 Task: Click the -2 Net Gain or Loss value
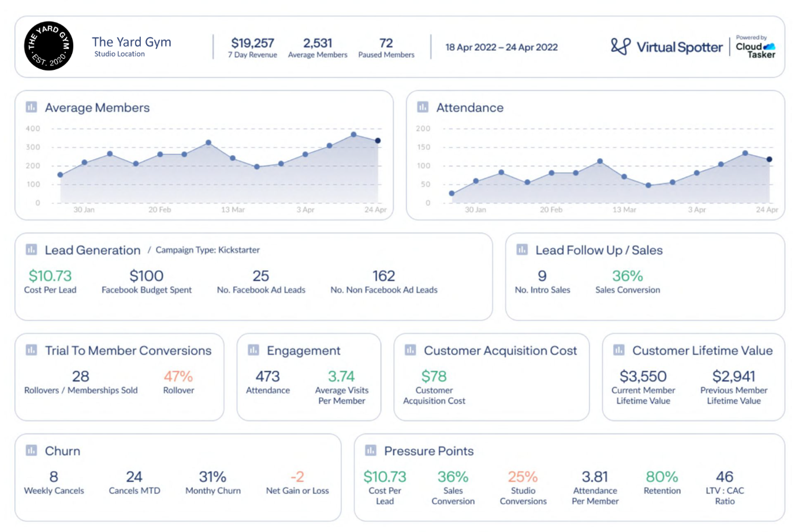[x=297, y=477]
